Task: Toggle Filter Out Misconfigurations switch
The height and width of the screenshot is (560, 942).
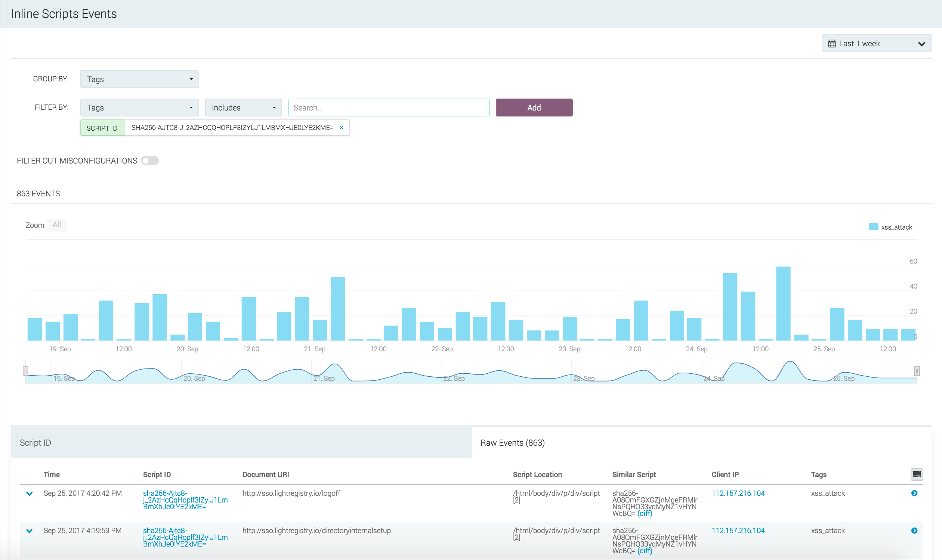Action: [149, 161]
